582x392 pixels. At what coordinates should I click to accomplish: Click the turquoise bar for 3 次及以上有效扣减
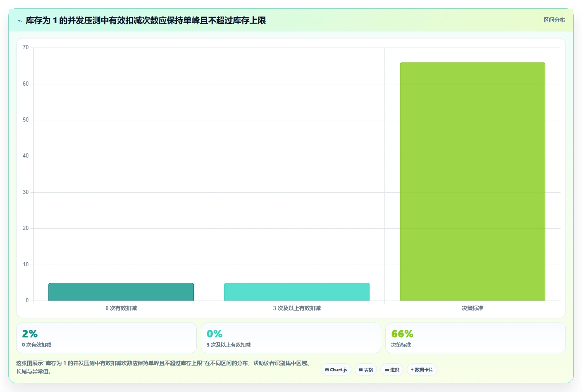[297, 292]
